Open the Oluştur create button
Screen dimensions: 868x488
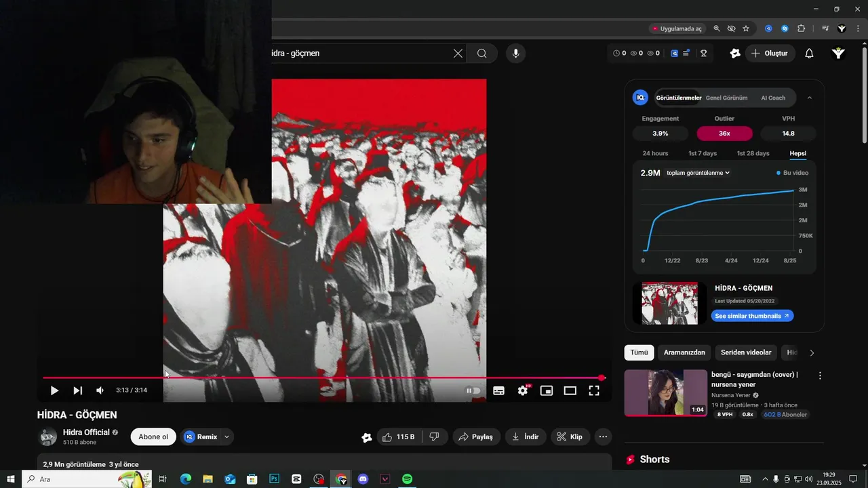tap(770, 54)
